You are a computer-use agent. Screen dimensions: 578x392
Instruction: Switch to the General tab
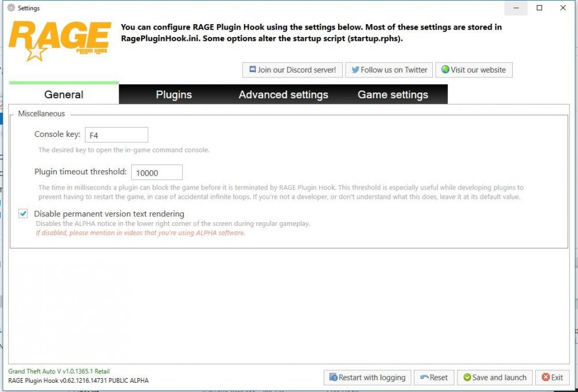[x=64, y=95]
